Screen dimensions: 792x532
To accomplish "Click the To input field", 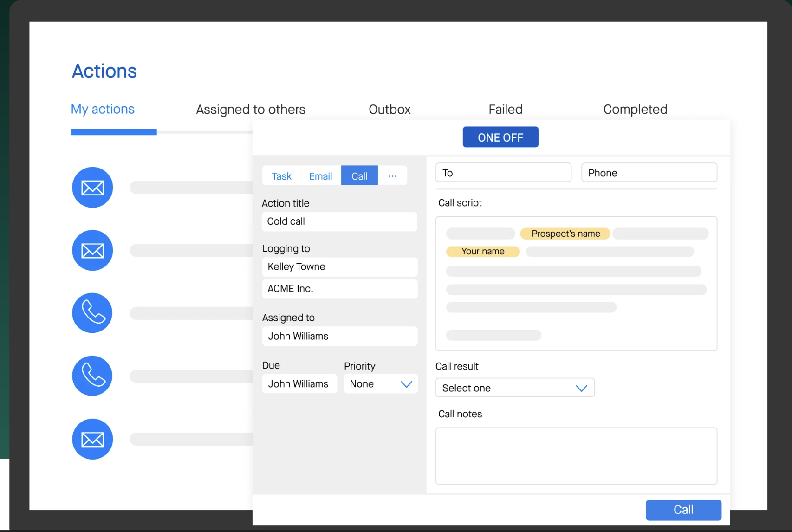I will coord(503,172).
